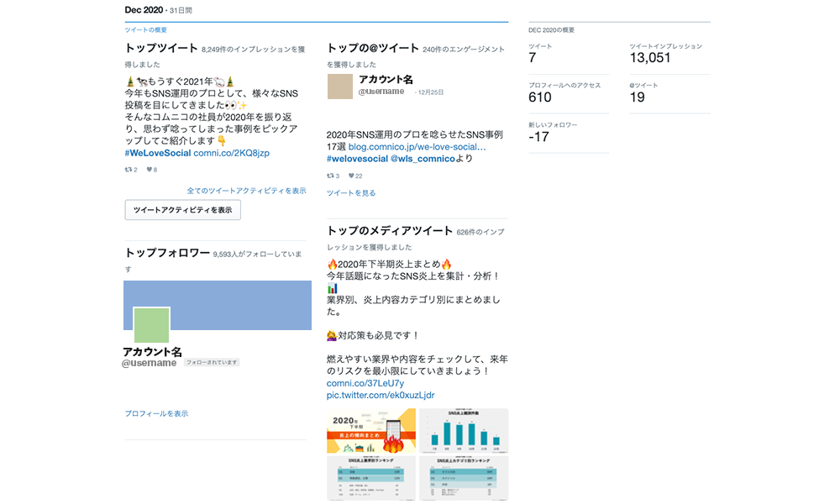Viewport: 840px width, 504px height.
Task: Open the pic.twitter.com/ek0xuzLjdr link
Action: click(x=381, y=396)
